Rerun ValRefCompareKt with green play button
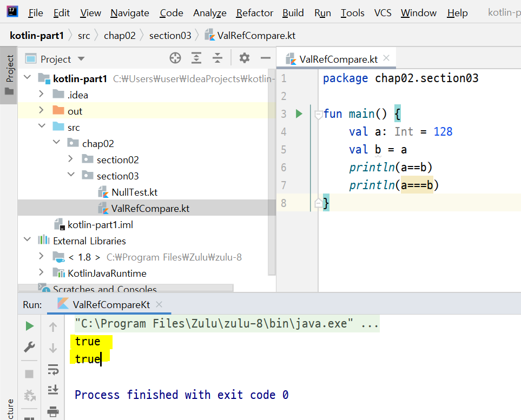521x420 pixels. pyautogui.click(x=30, y=326)
